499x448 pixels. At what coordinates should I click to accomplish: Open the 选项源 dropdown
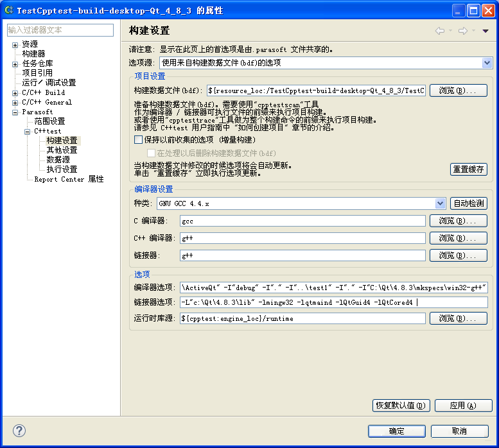[487, 63]
